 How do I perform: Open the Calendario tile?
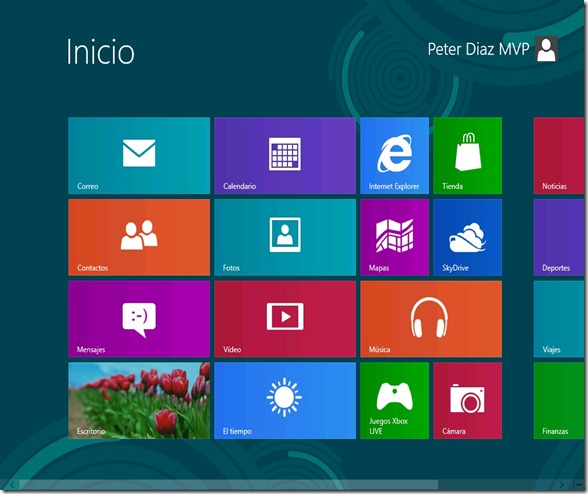click(285, 156)
